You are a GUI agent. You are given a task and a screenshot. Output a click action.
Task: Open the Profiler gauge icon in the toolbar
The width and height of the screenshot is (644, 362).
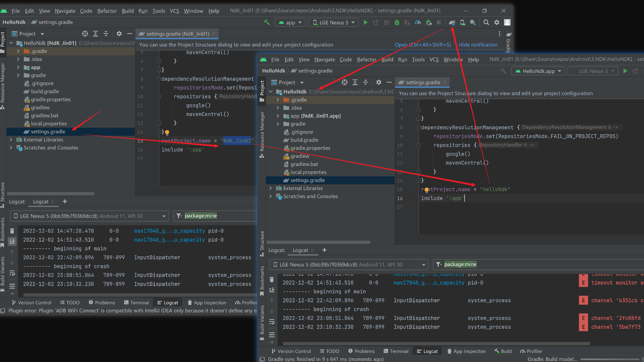tap(418, 22)
